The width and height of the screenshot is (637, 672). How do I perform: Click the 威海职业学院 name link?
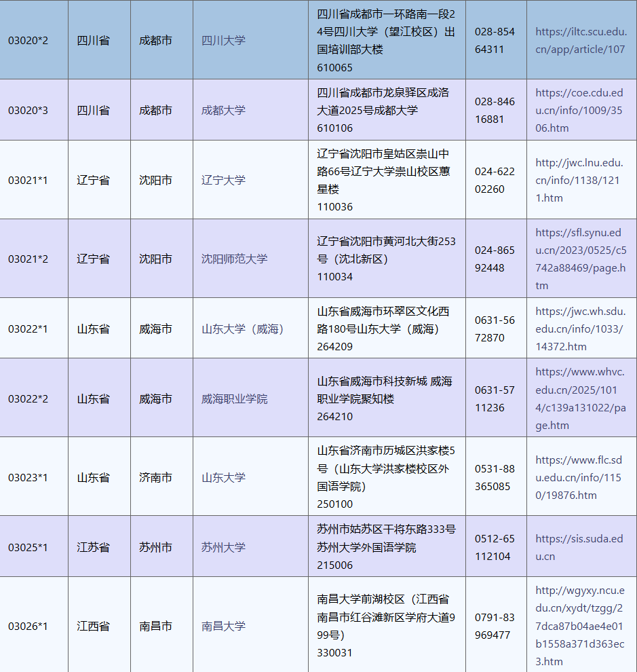(x=234, y=398)
